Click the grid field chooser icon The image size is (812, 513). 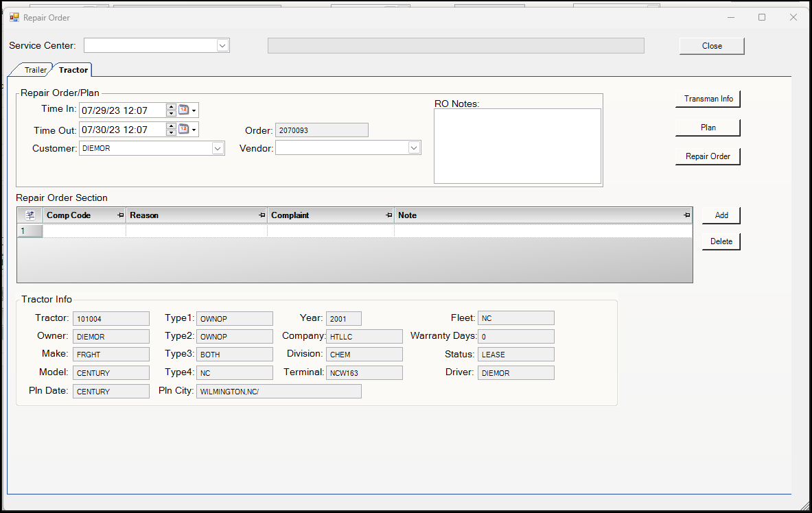point(30,215)
